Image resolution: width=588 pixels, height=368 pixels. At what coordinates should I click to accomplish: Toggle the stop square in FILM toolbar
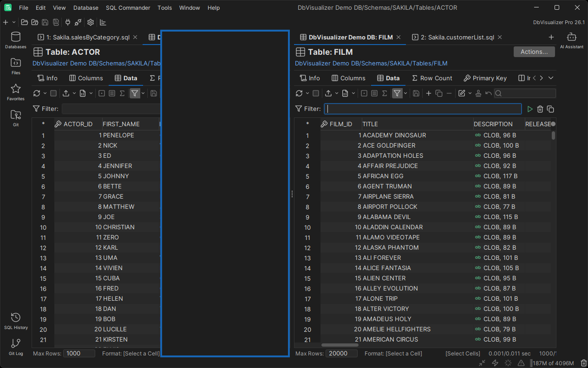(x=316, y=93)
